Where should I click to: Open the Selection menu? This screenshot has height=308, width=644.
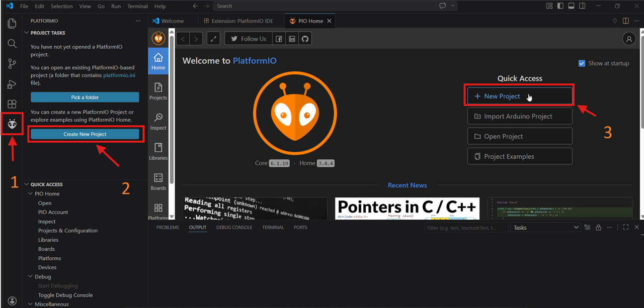click(62, 6)
